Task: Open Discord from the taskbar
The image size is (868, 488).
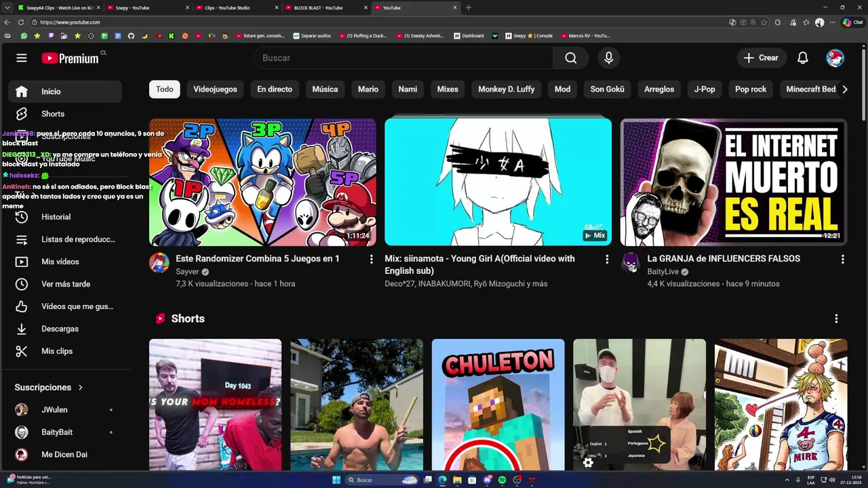Action: pyautogui.click(x=487, y=480)
